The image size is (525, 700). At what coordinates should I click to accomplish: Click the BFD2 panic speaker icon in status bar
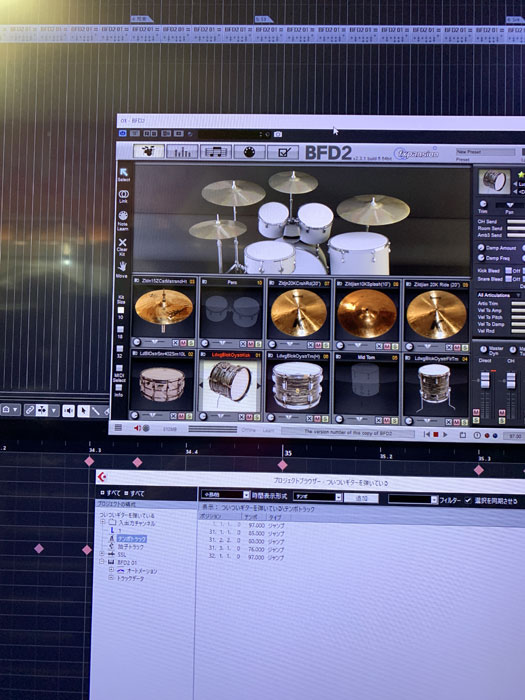pos(138,428)
